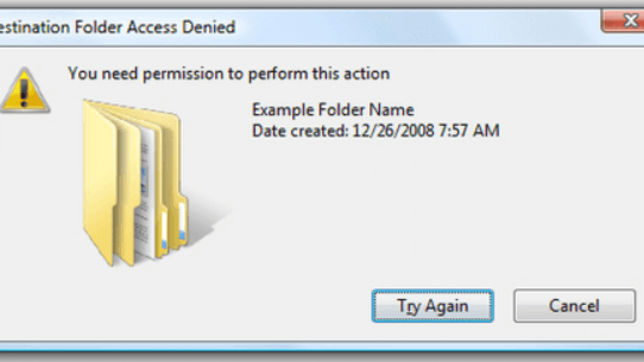Click the yellow warning triangle icon
The height and width of the screenshot is (362, 644).
click(24, 91)
